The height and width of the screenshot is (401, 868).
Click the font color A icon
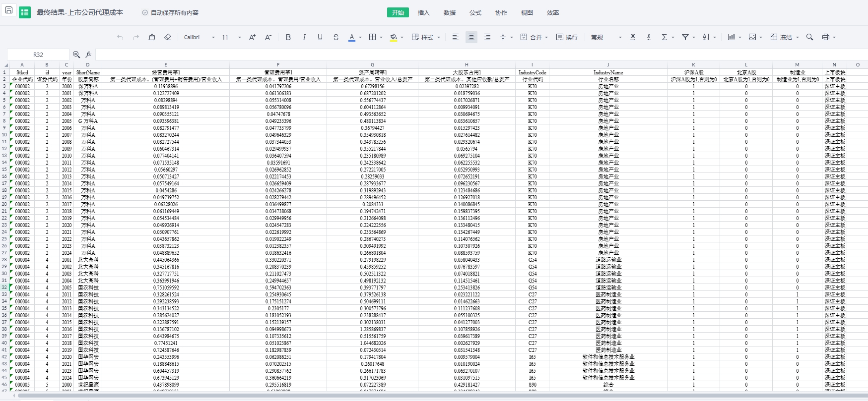point(352,37)
